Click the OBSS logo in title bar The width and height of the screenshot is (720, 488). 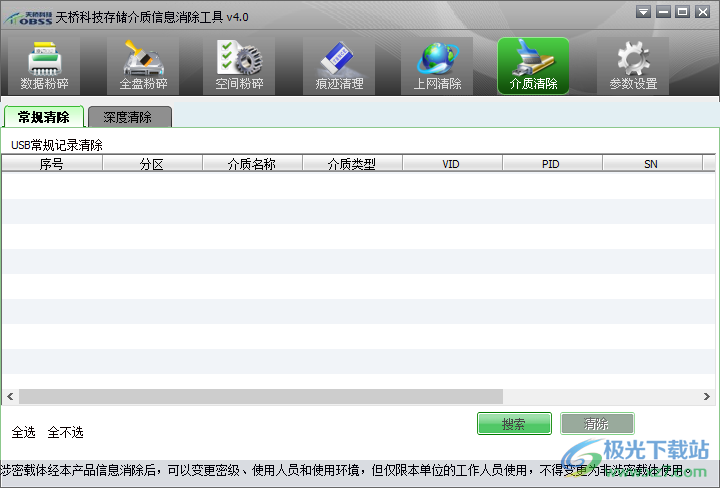tap(27, 17)
